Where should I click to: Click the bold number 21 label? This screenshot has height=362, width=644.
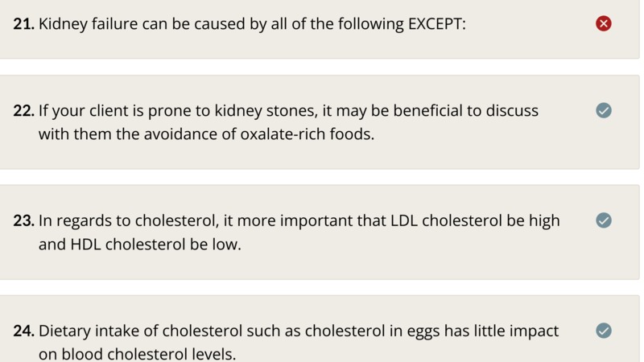click(23, 24)
